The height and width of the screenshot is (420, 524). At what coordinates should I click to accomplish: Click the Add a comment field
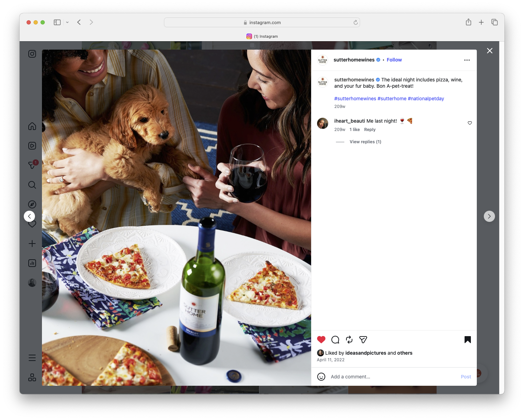(371, 377)
